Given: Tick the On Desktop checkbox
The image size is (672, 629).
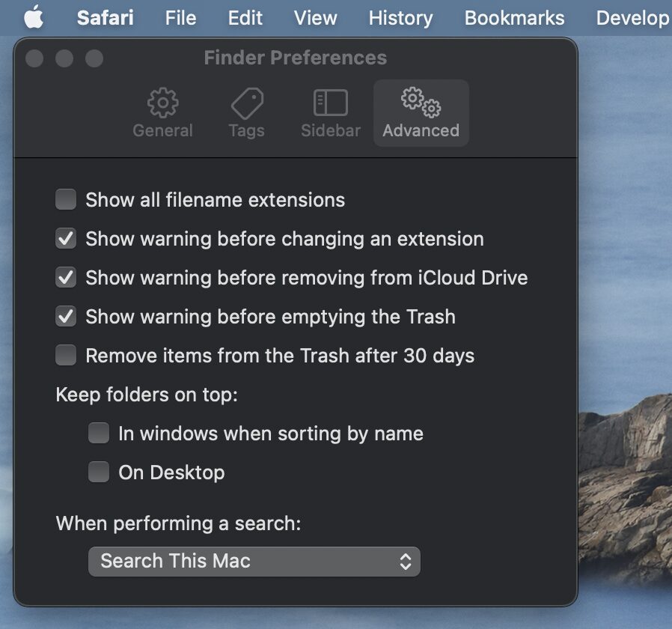Looking at the screenshot, I should 99,472.
